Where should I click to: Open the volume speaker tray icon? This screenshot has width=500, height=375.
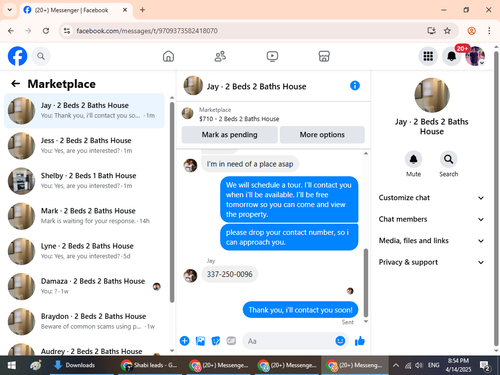point(419,365)
